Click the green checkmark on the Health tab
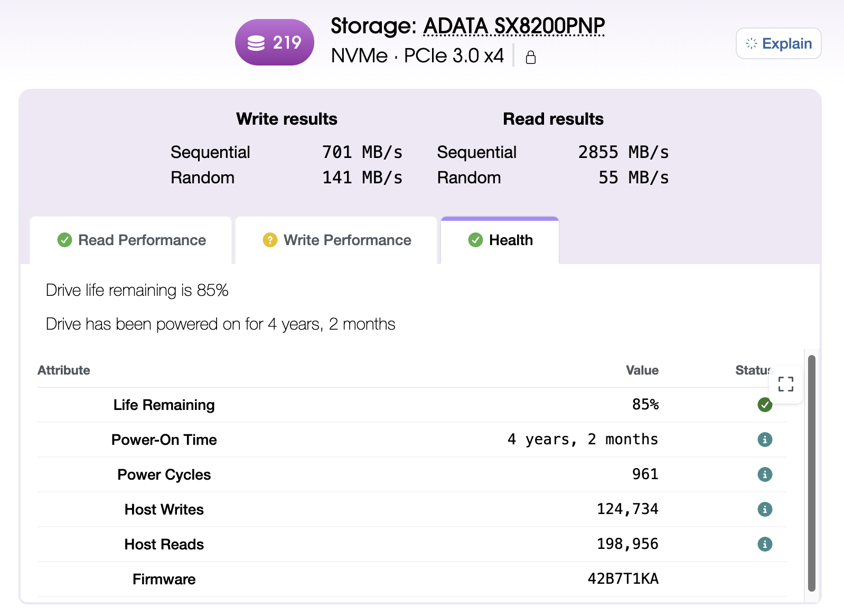 point(475,240)
